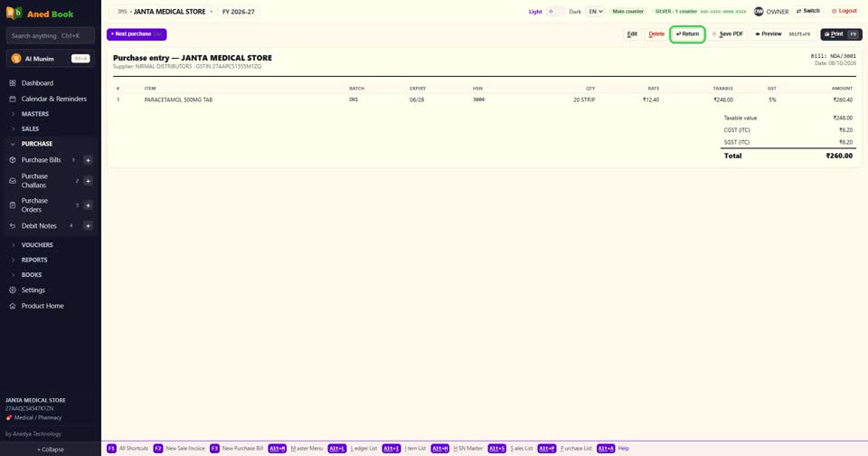Edit this purchase entry
868x456 pixels.
[632, 34]
